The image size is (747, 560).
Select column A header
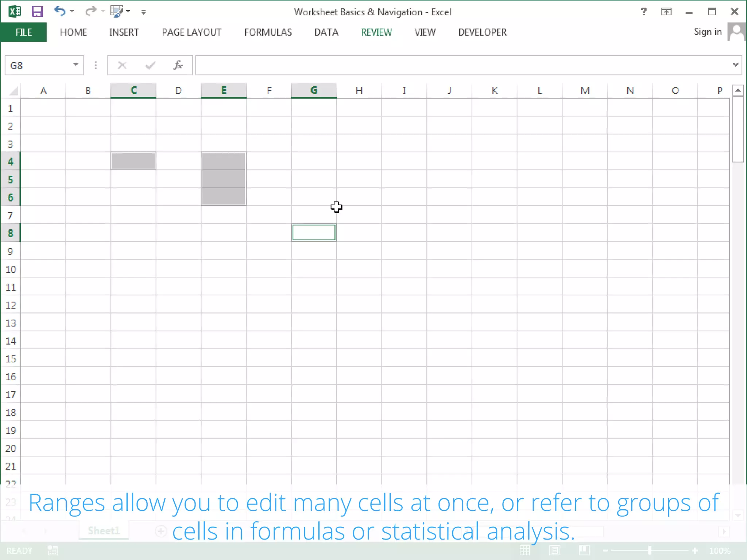coord(43,90)
